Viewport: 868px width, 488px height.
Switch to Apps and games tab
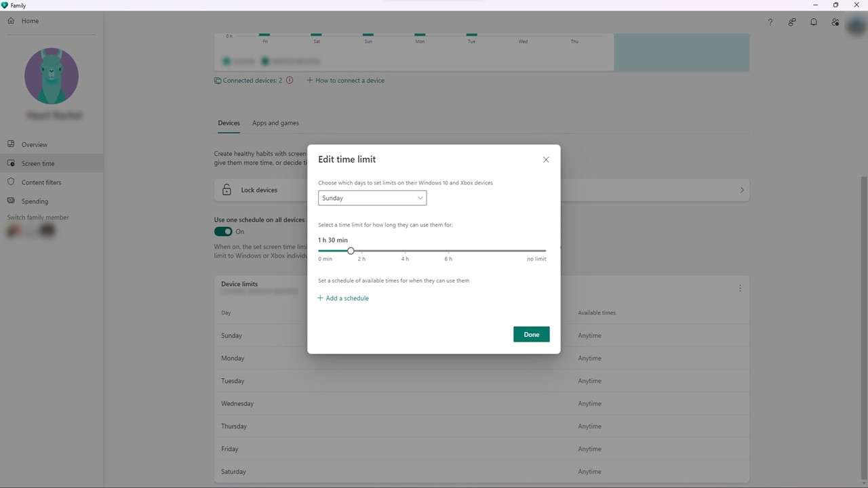pyautogui.click(x=275, y=123)
